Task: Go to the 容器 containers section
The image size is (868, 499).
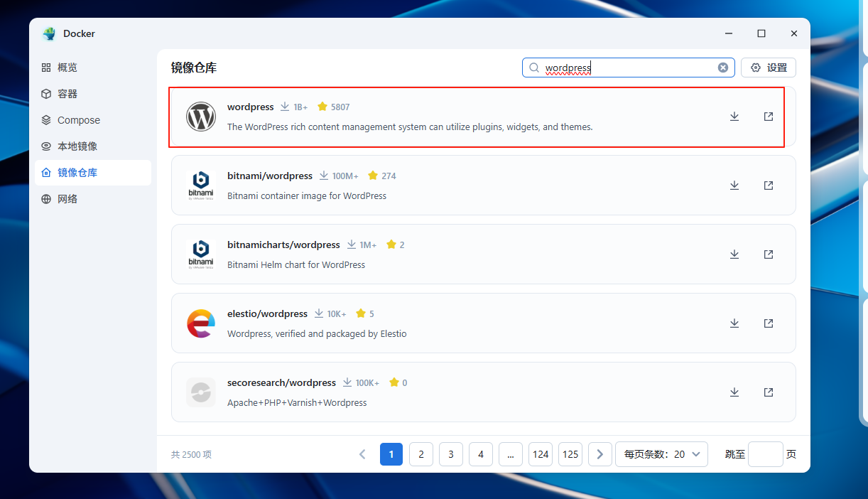Action: coord(93,94)
